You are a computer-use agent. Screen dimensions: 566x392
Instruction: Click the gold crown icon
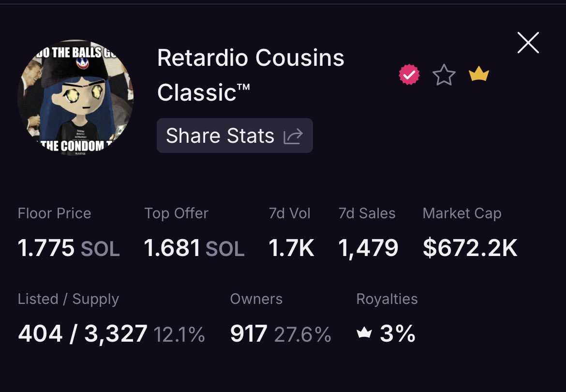pos(478,74)
